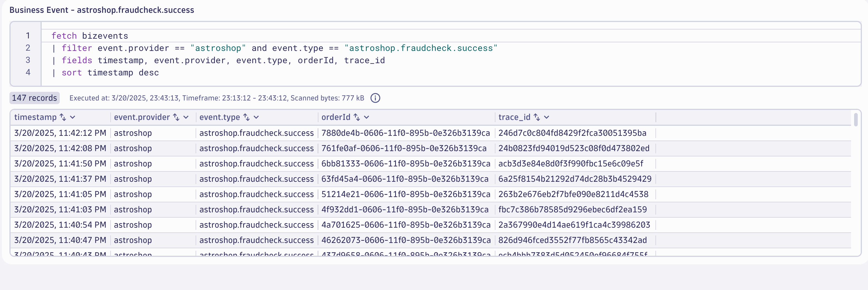Open event.type column dropdown chevron

(x=256, y=117)
